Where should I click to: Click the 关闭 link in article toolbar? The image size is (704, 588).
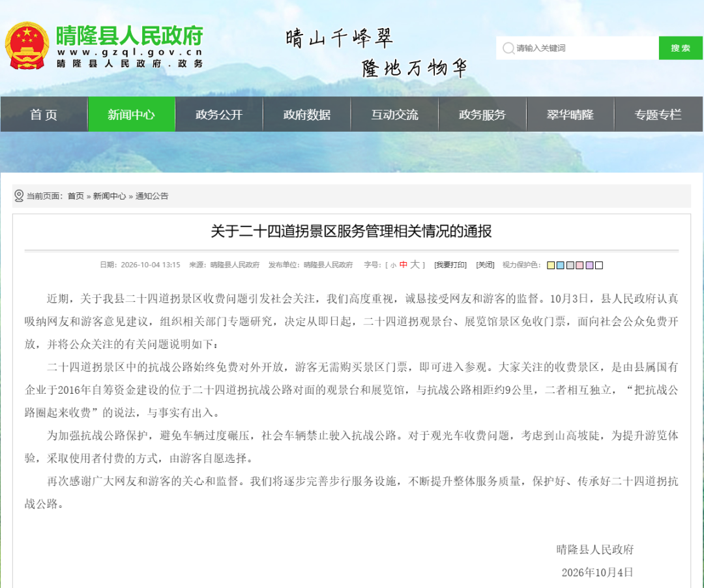pos(485,265)
